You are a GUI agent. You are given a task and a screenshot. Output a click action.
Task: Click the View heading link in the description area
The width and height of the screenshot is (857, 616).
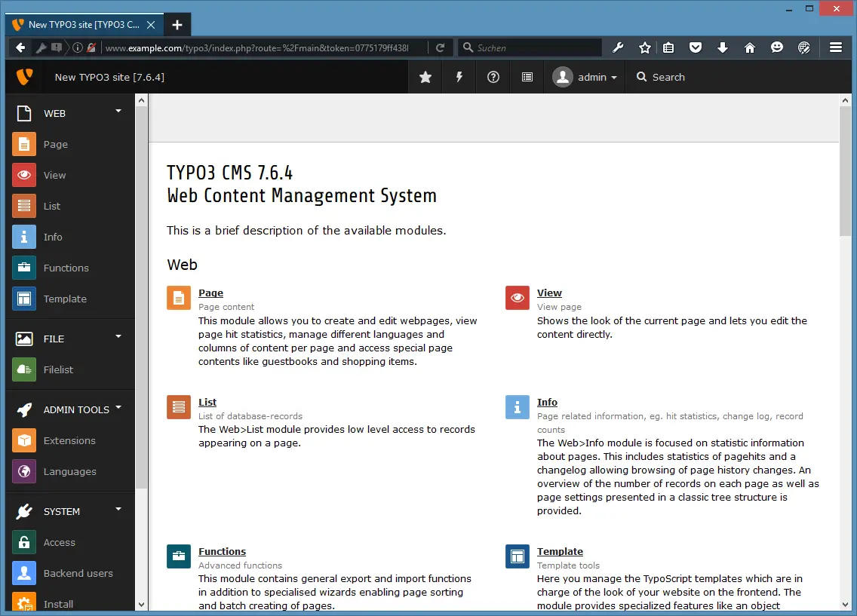[549, 293]
